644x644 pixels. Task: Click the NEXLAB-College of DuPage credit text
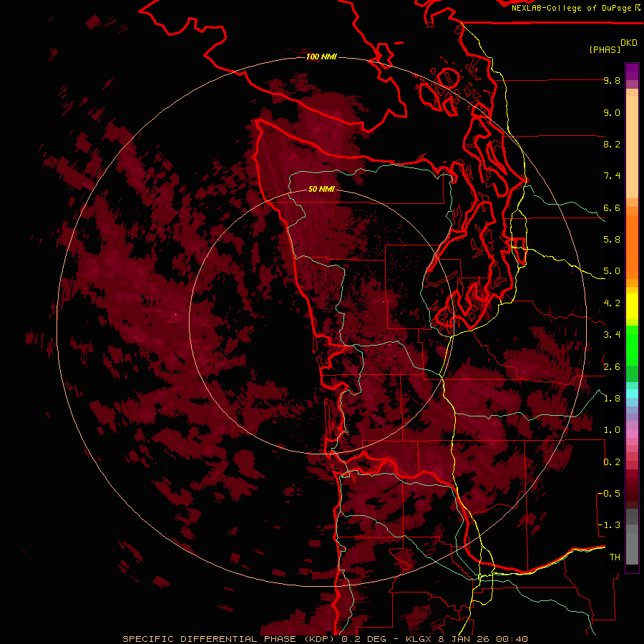pos(571,8)
